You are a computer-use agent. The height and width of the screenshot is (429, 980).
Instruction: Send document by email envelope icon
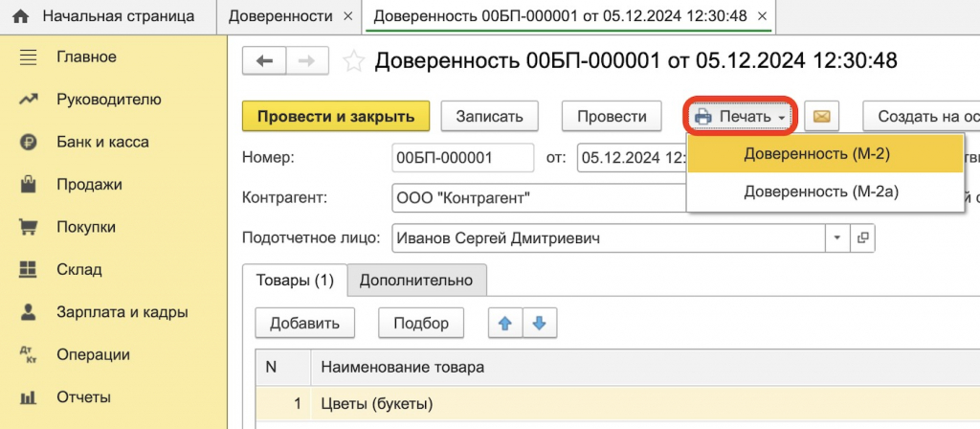821,116
